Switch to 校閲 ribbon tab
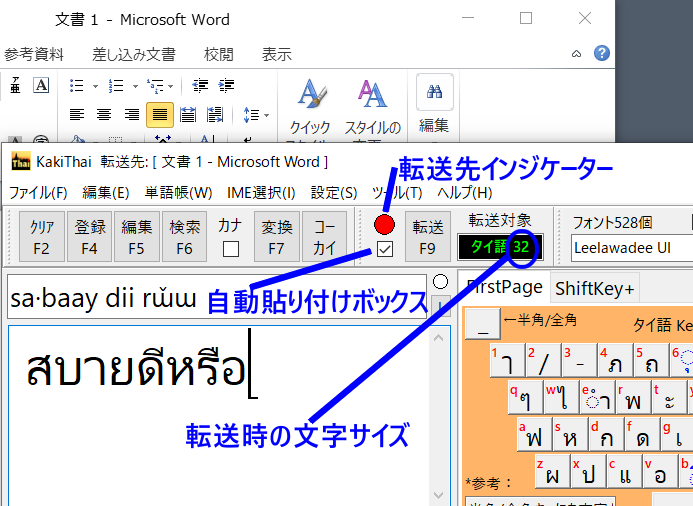This screenshot has height=506, width=693. 218,54
